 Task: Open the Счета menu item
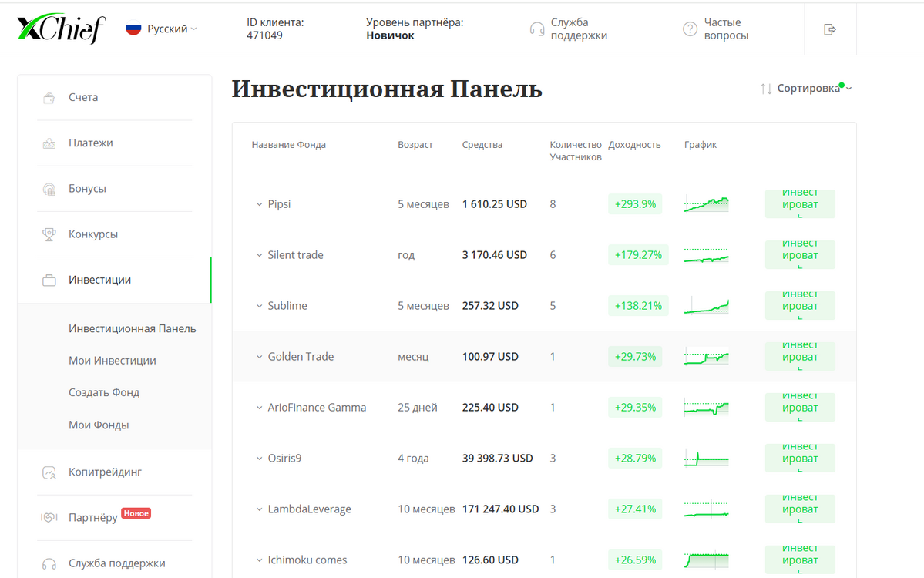[83, 97]
